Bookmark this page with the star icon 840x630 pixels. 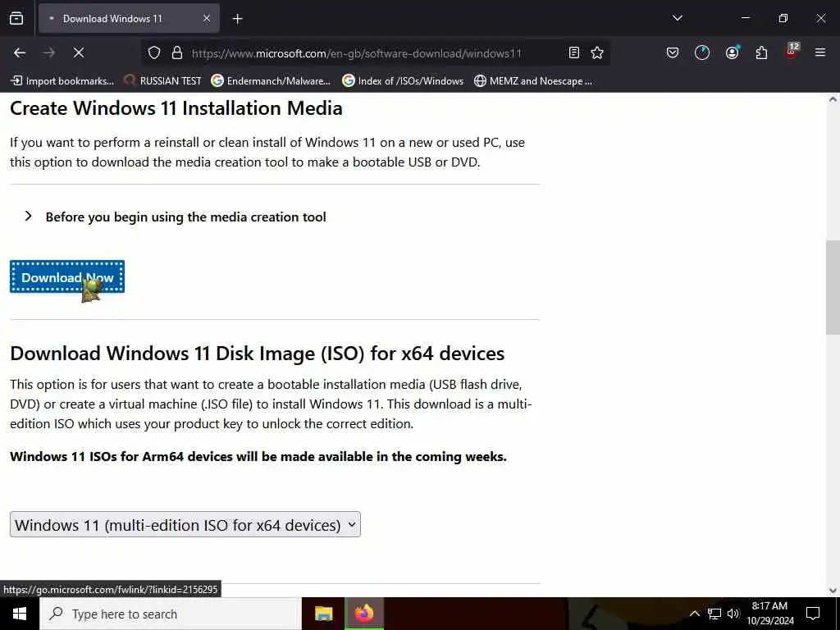(597, 52)
